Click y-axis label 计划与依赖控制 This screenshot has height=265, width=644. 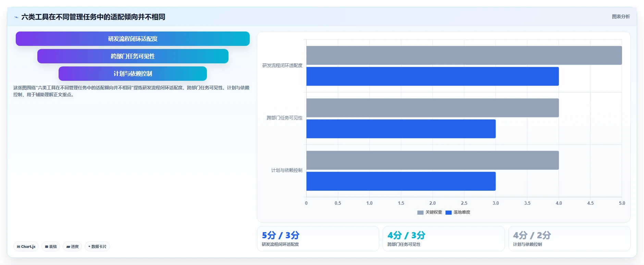pyautogui.click(x=287, y=170)
